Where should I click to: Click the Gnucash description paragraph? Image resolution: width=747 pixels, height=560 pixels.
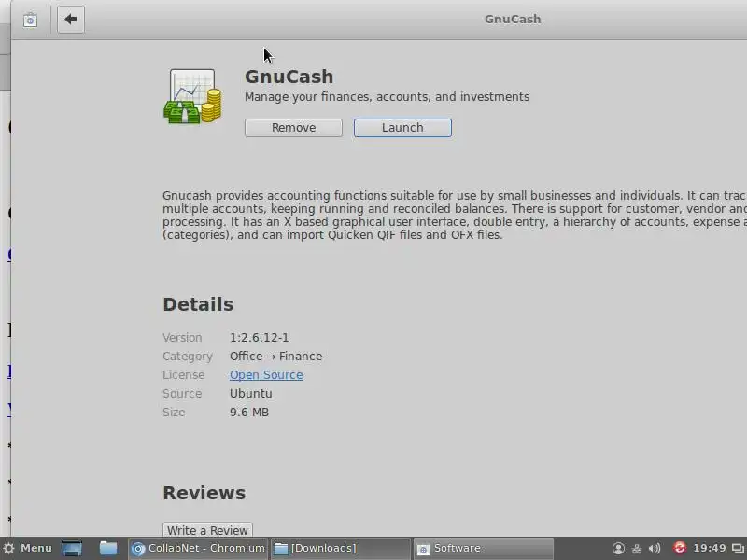coord(455,216)
